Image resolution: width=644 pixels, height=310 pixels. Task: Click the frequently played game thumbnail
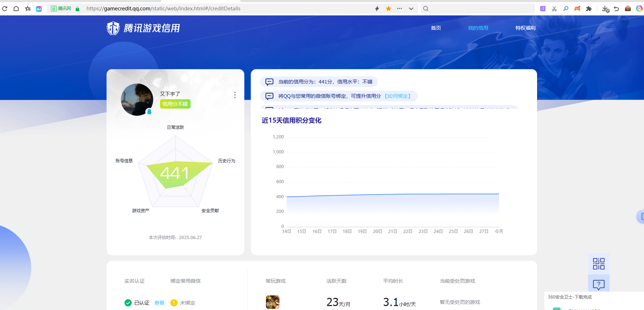273,302
